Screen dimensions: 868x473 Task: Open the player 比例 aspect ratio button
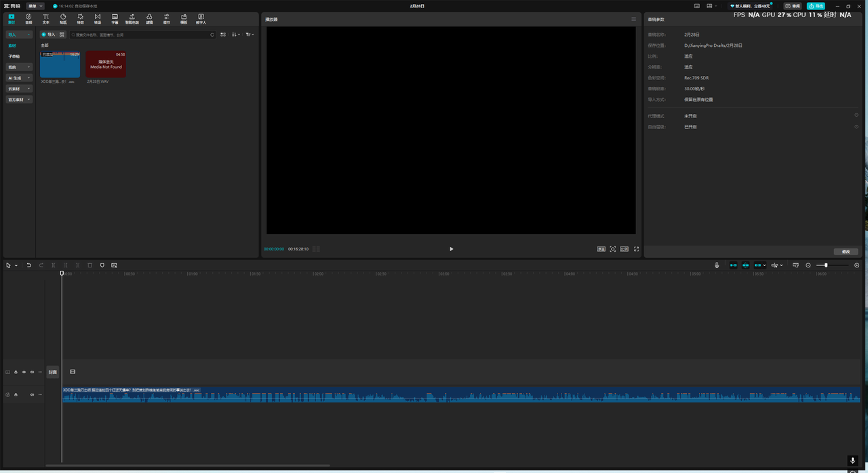point(625,249)
